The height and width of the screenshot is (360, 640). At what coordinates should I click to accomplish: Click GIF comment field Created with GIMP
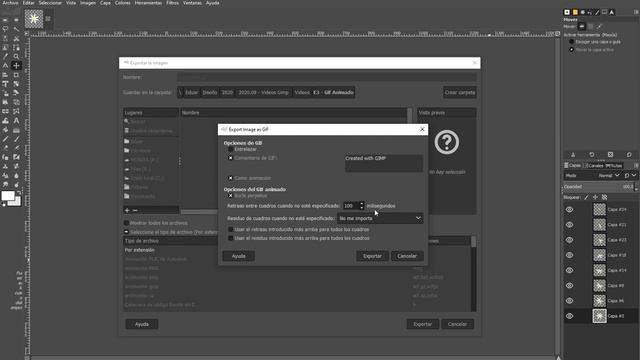[x=384, y=163]
